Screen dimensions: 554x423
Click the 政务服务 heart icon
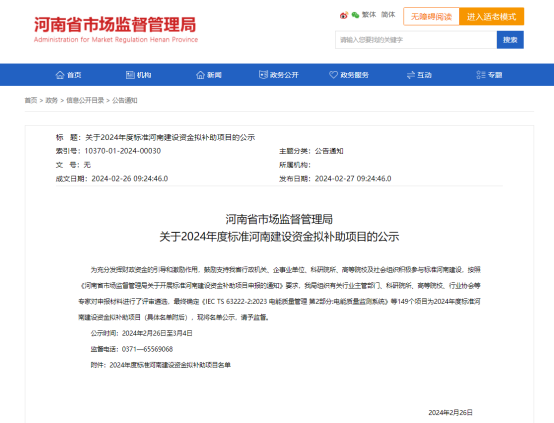[x=333, y=75]
